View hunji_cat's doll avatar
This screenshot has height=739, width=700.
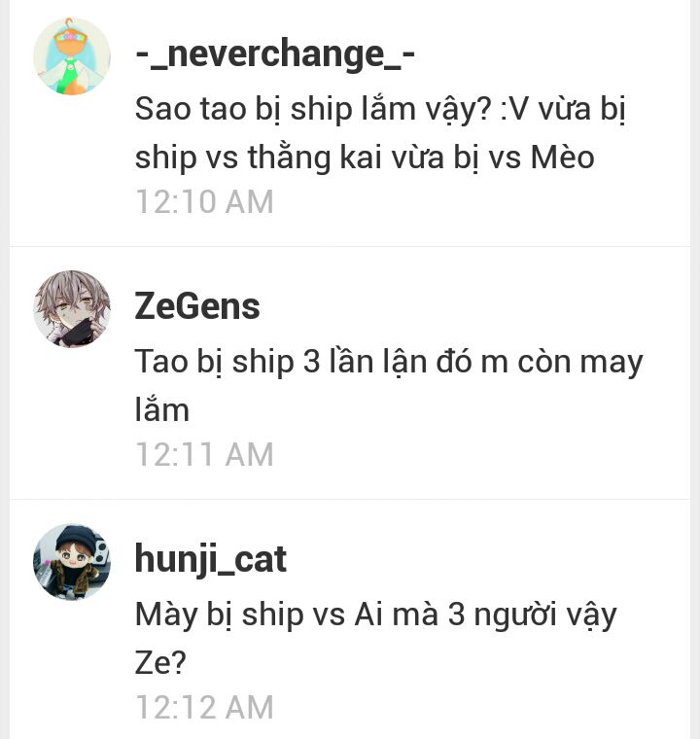[x=72, y=562]
